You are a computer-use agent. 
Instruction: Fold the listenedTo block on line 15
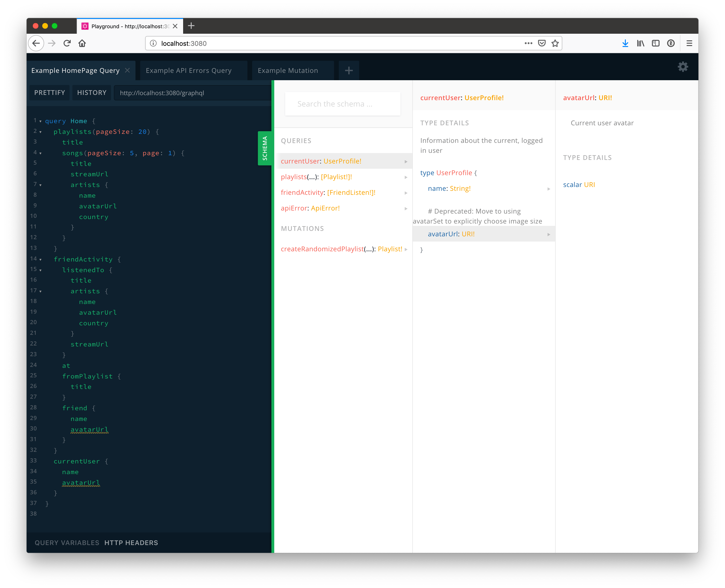point(40,270)
